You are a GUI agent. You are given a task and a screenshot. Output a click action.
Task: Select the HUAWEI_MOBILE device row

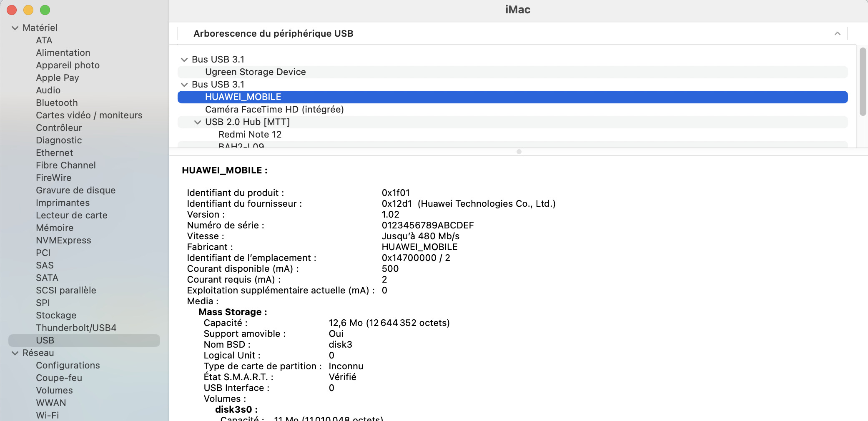[512, 97]
